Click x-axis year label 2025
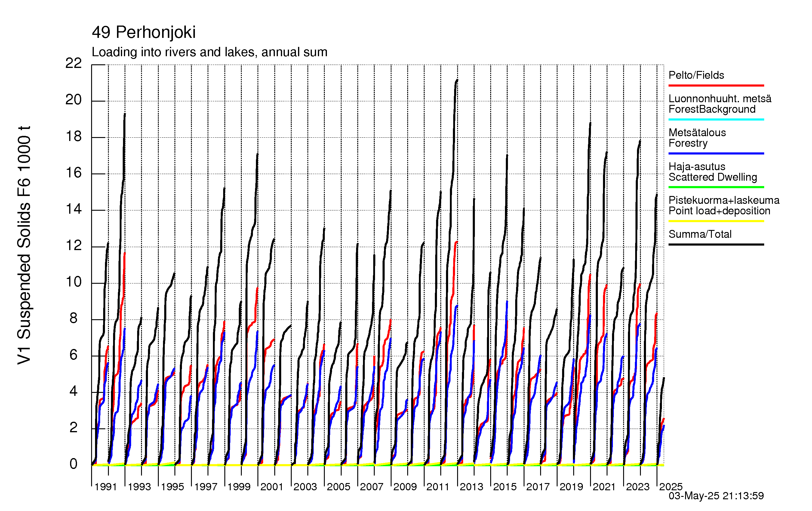812x511 pixels. pos(671,487)
